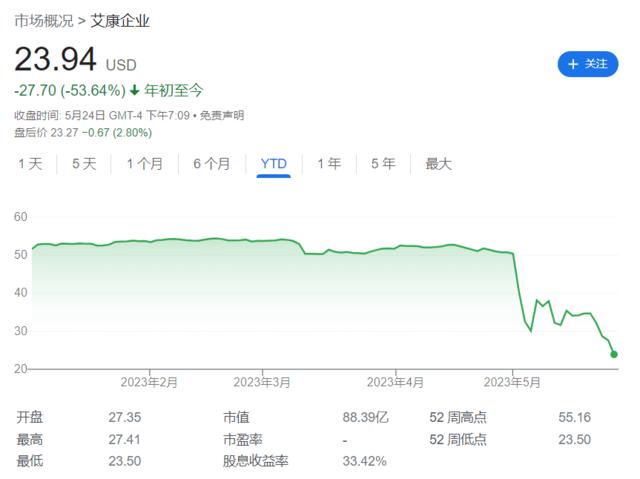Image resolution: width=640 pixels, height=479 pixels.
Task: Click the 最低 label
Action: pos(29,461)
